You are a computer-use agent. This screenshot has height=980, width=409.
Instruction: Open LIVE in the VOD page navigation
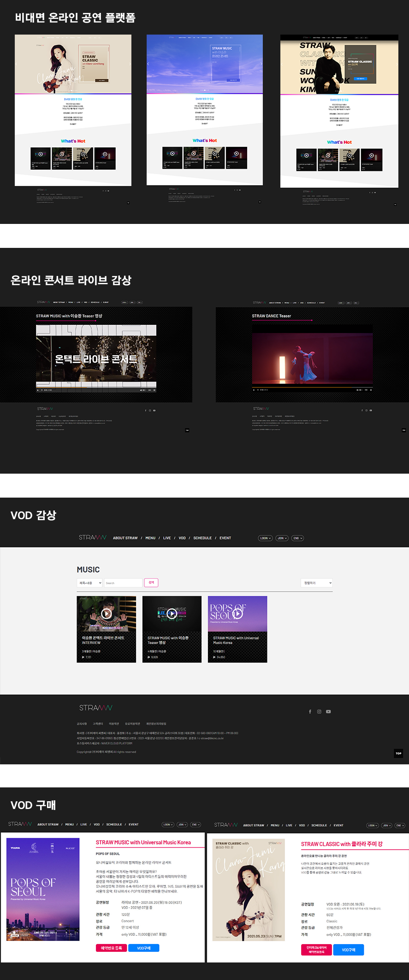[167, 538]
